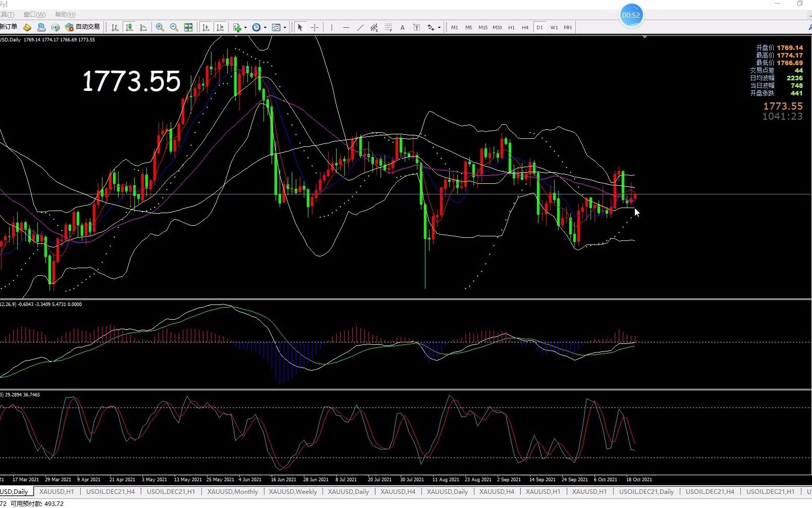
Task: Switch to M15 timeframe
Action: coord(483,27)
